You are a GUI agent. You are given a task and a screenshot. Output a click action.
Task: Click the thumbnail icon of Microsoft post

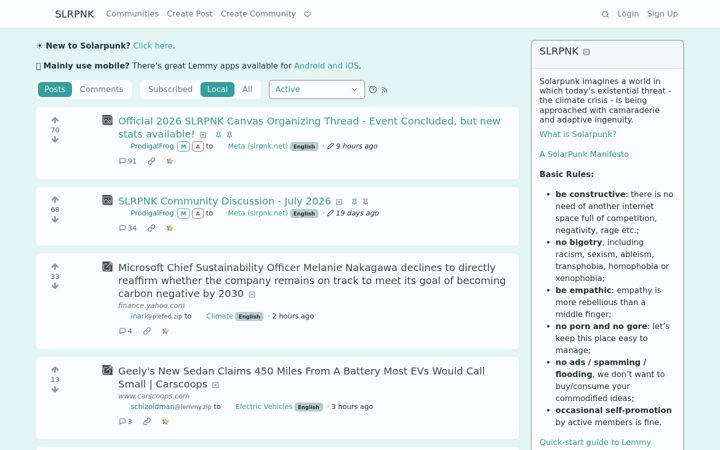point(107,267)
